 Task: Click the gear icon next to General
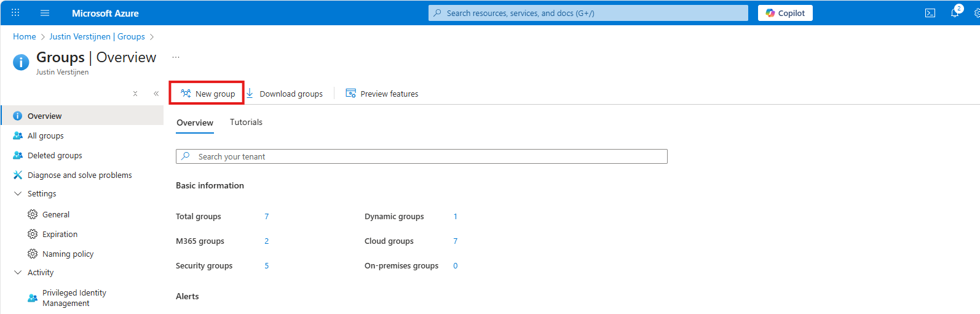coord(33,214)
